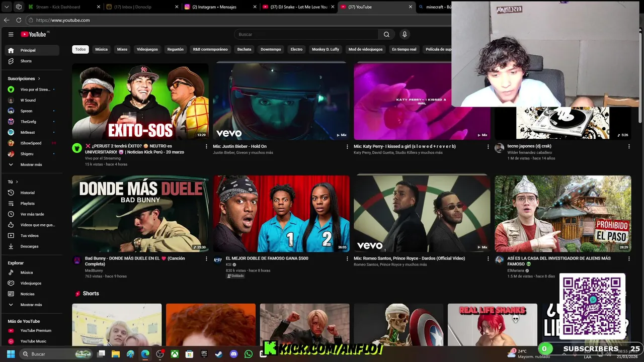
Task: Explore Noticias category in sidebar
Action: click(32, 294)
